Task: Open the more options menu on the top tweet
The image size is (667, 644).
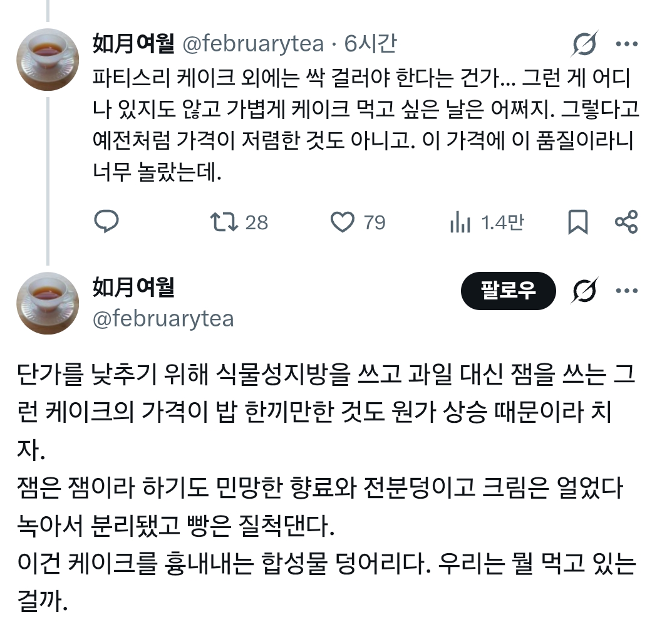Action: pos(626,44)
